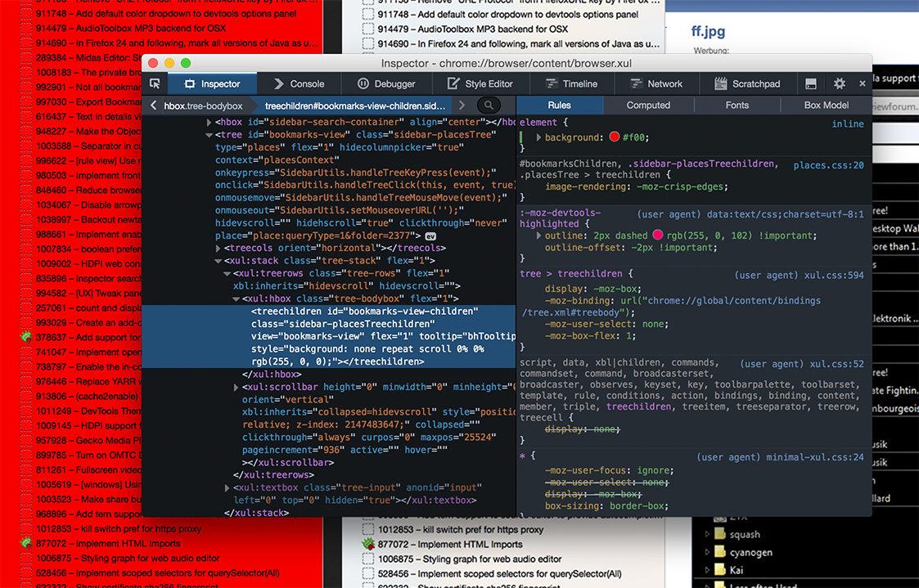This screenshot has height=588, width=919.
Task: Open the xul.css:594 stylesheet link
Action: click(x=834, y=276)
